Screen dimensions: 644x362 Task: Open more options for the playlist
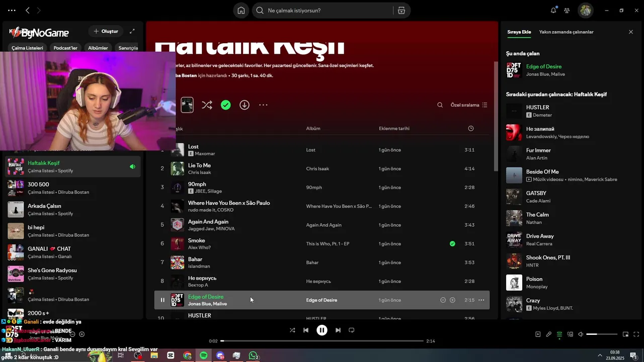coord(263,105)
